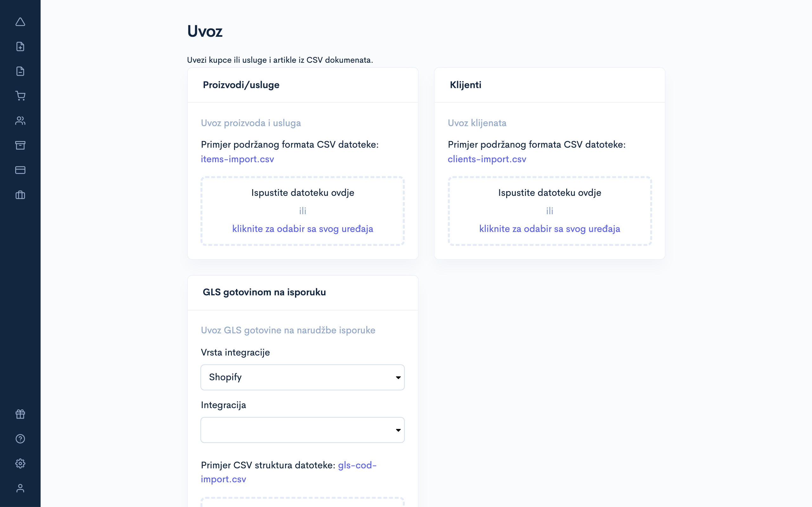Open the clients people icon

[x=20, y=121]
